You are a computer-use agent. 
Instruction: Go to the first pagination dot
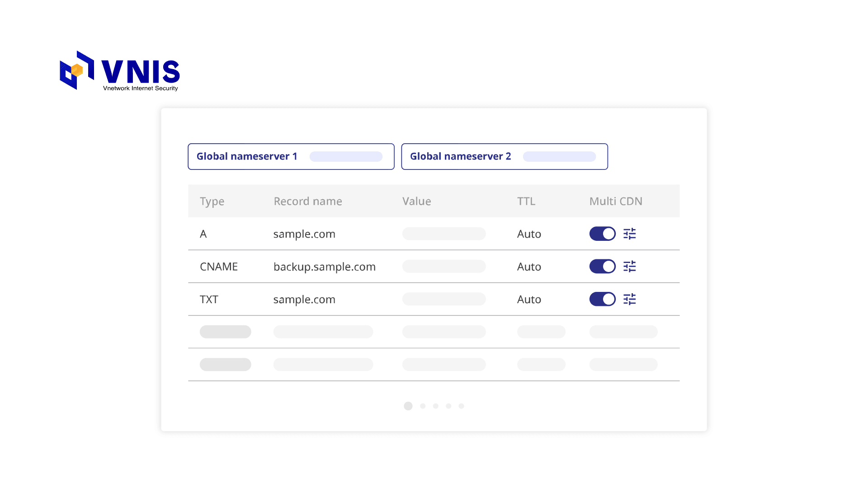408,406
